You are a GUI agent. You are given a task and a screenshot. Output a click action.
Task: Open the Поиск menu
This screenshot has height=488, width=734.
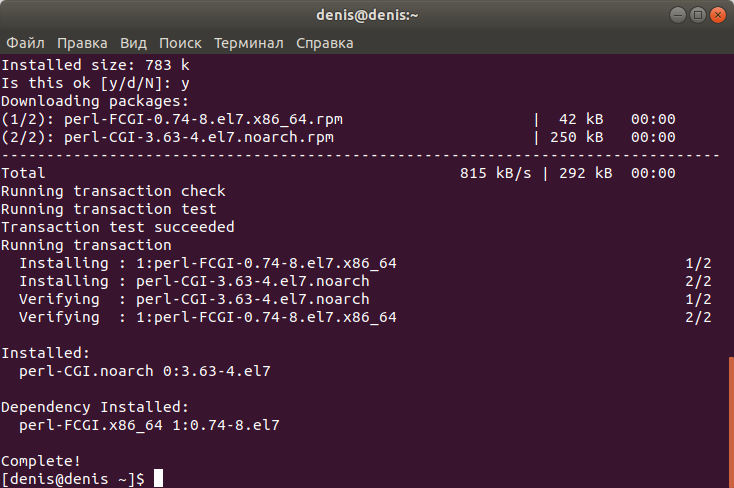tap(180, 43)
